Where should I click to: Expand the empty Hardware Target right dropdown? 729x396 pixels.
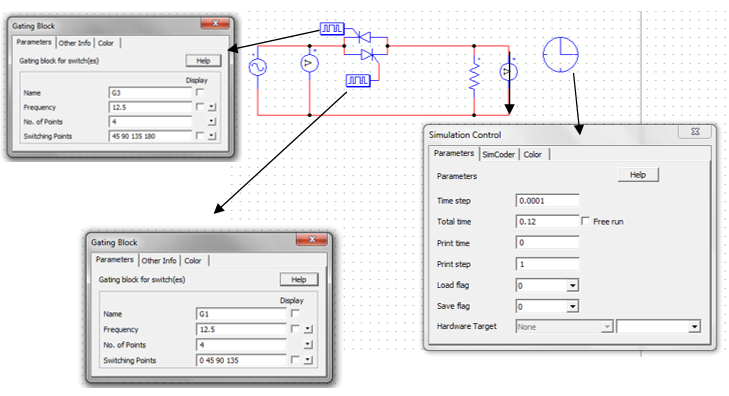pos(695,327)
